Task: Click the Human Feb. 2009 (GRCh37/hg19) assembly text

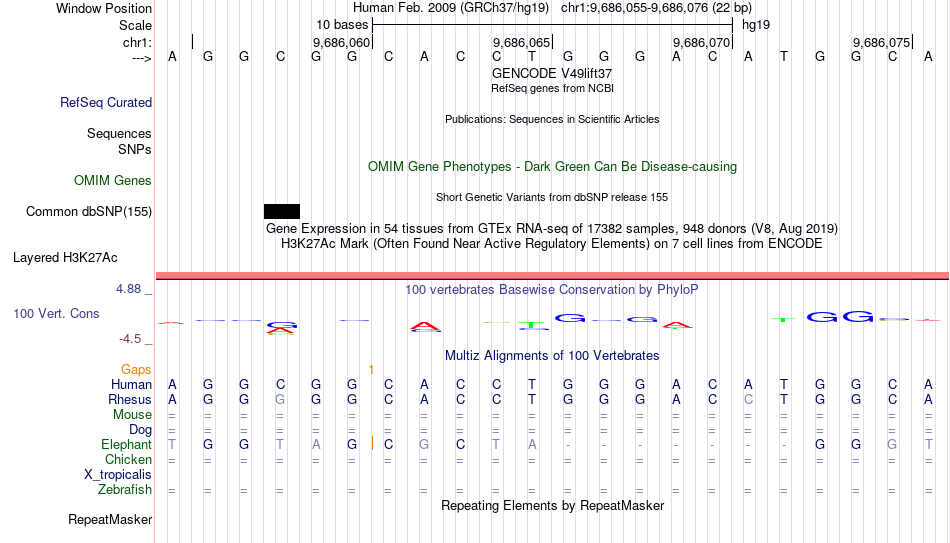Action: coord(451,8)
